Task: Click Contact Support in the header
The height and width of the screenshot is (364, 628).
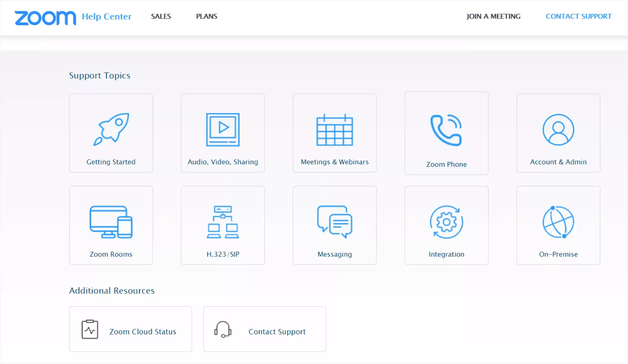Action: pyautogui.click(x=579, y=16)
